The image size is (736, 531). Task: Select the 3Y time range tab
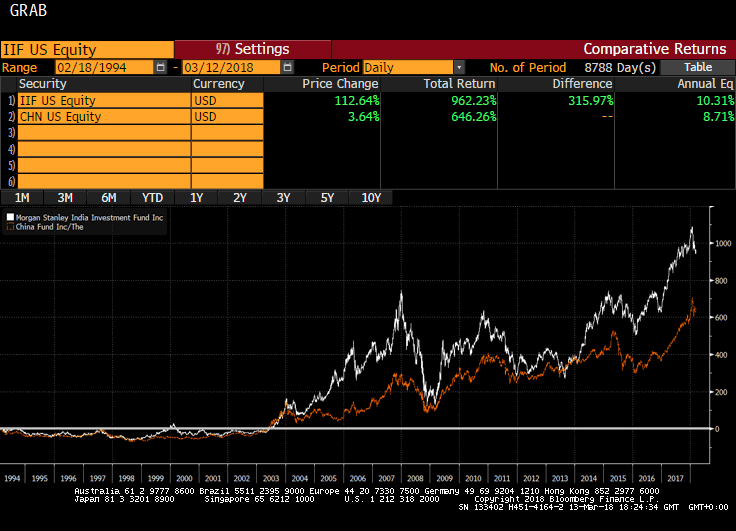pyautogui.click(x=283, y=198)
